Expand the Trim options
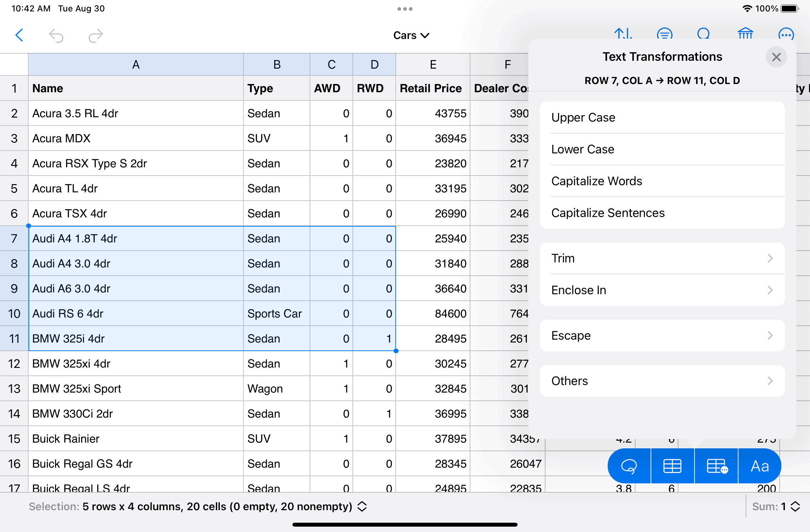 (x=662, y=258)
